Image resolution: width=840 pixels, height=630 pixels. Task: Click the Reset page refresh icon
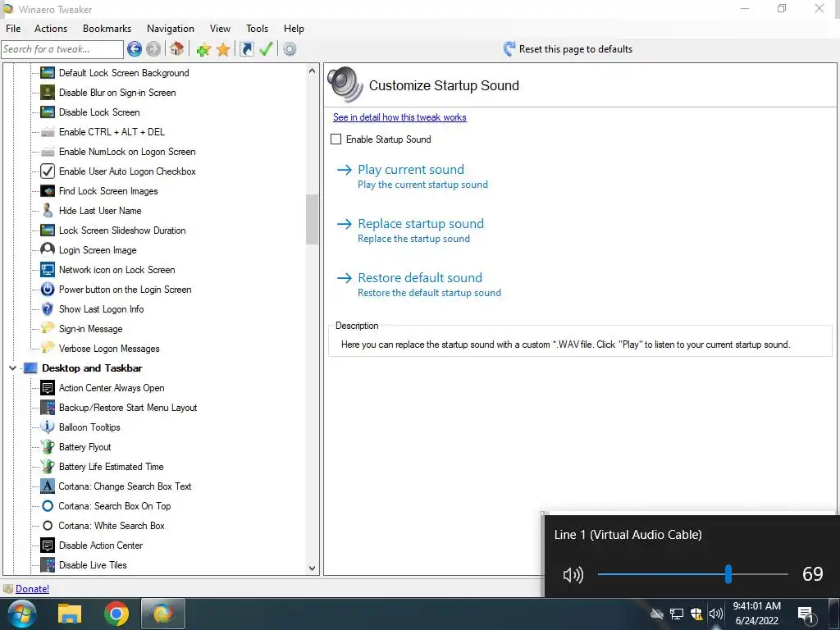pos(509,49)
